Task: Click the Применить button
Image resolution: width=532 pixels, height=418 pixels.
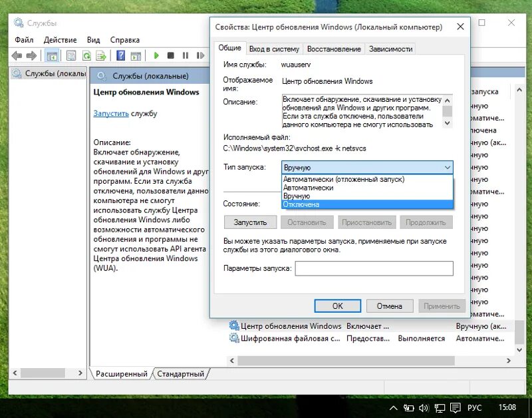Action: pos(442,306)
